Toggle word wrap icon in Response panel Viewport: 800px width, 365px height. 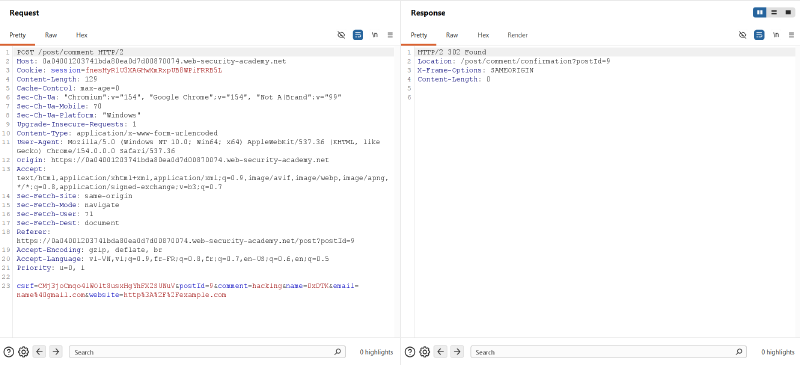point(759,35)
